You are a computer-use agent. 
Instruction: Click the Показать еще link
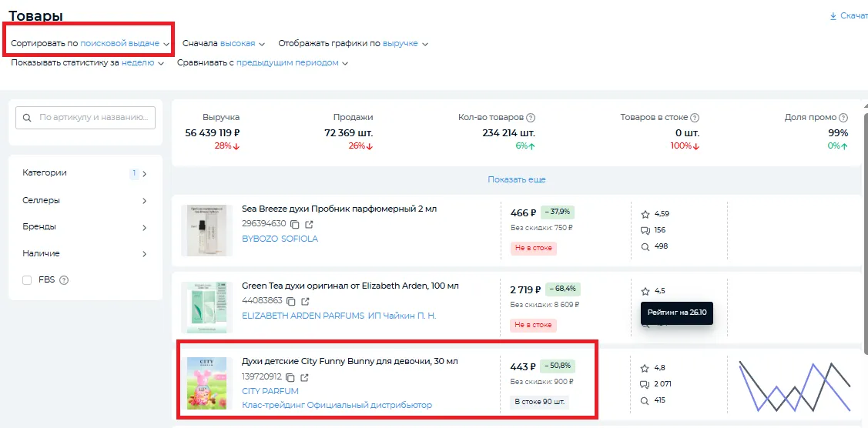(x=516, y=179)
